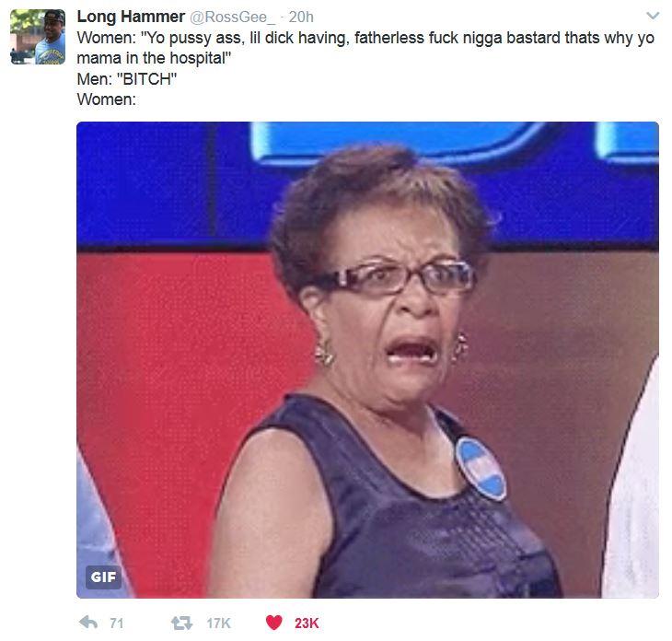View the 71 replies count
The image size is (672, 641).
117,623
